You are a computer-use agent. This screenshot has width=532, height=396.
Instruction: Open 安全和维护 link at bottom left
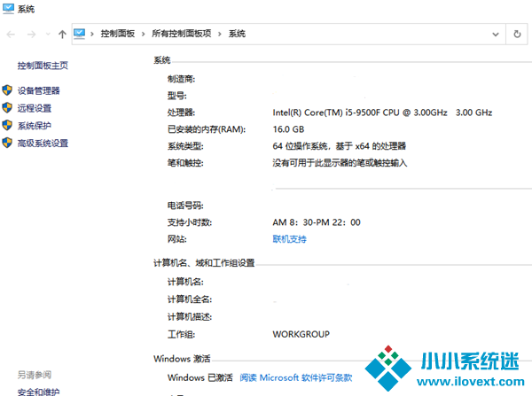[x=39, y=392]
